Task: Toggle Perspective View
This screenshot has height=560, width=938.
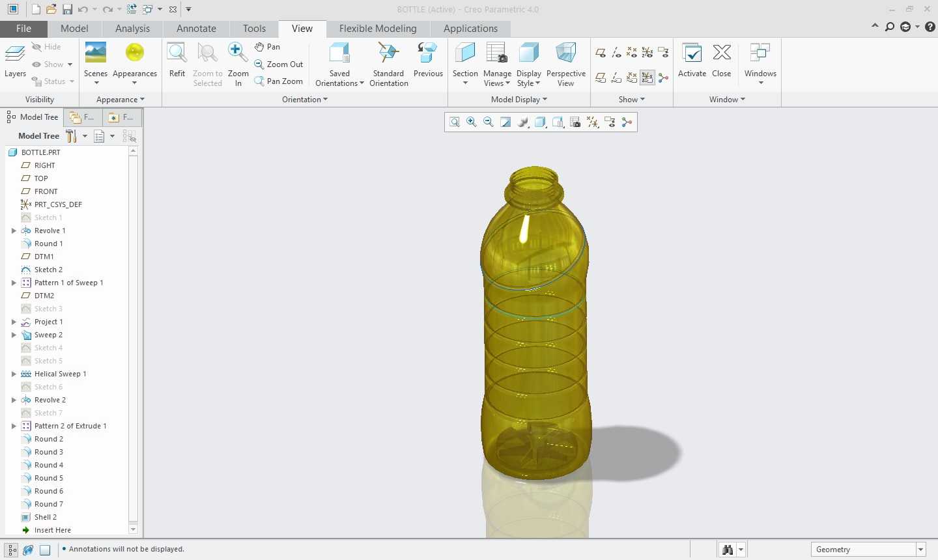Action: click(x=565, y=64)
